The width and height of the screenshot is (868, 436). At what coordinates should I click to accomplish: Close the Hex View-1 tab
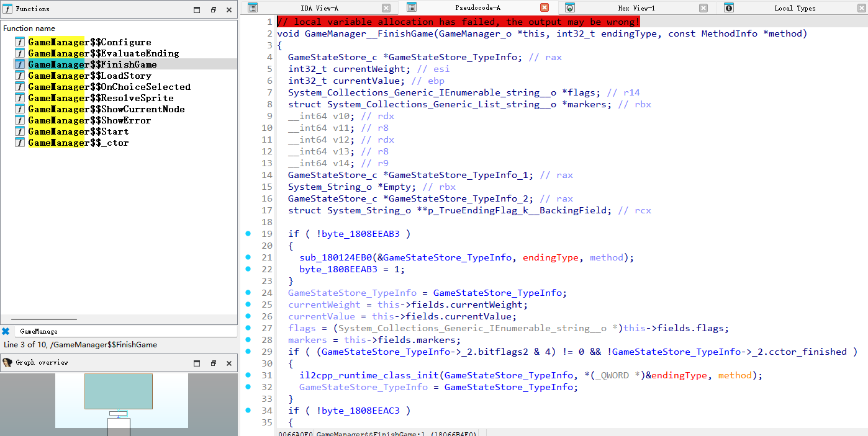703,8
